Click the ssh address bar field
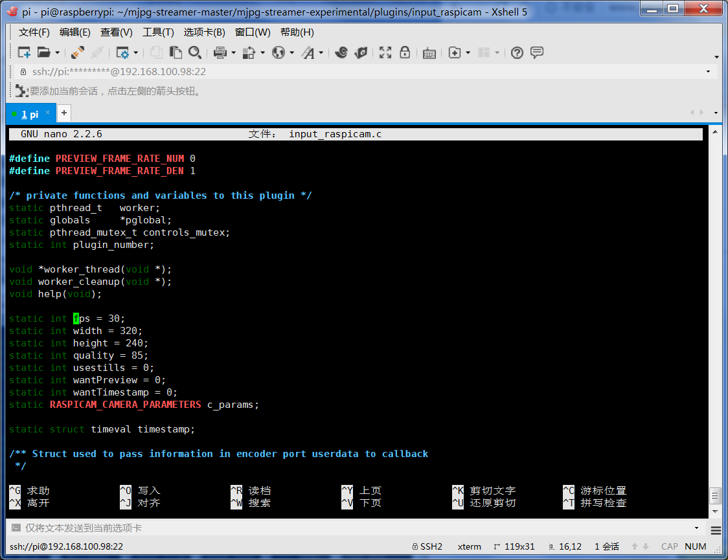This screenshot has height=560, width=728. 362,71
